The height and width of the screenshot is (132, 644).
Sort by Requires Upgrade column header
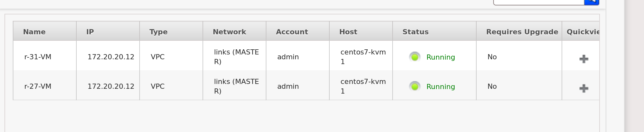(x=522, y=32)
